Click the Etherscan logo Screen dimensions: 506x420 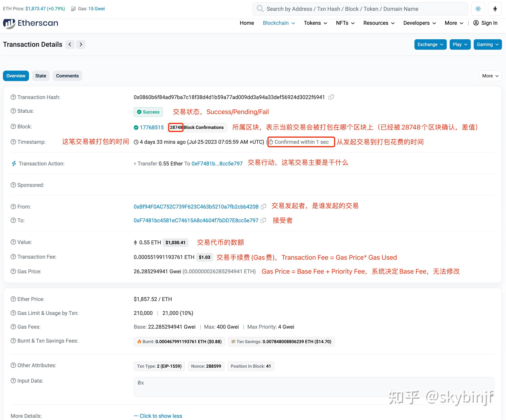[x=30, y=23]
